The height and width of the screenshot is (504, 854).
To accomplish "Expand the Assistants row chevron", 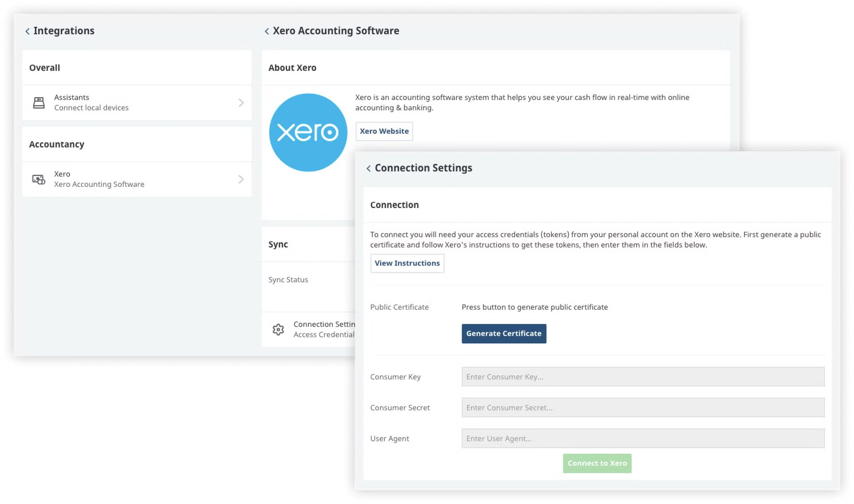I will tap(241, 103).
